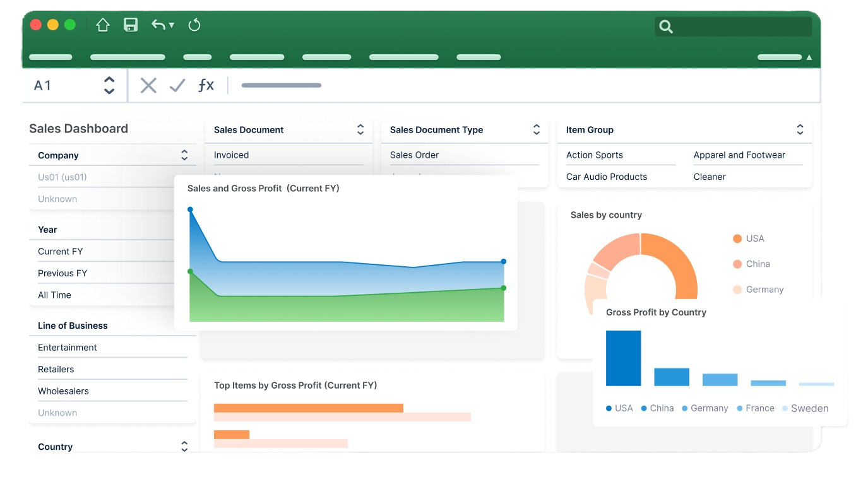Viewport: 868px width, 482px height.
Task: Click the Redo circular arrow icon
Action: pos(194,25)
